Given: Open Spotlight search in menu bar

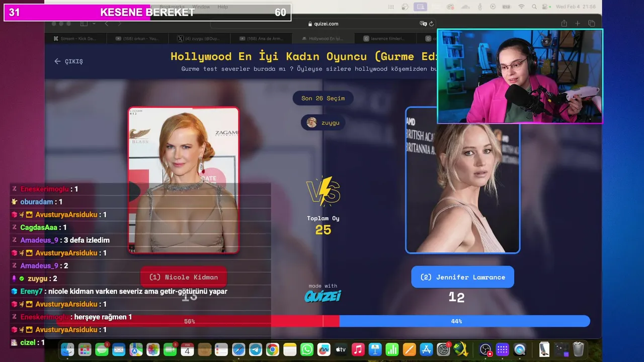Looking at the screenshot, I should [x=535, y=7].
